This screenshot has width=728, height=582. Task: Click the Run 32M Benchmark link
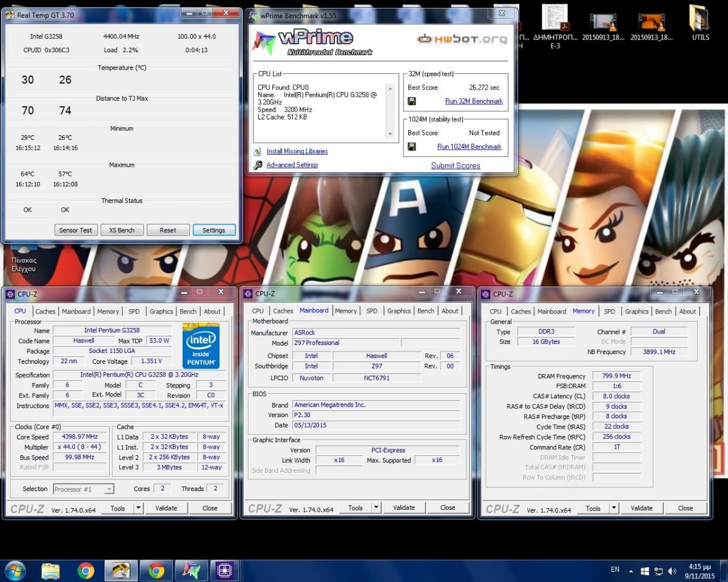[x=474, y=101]
